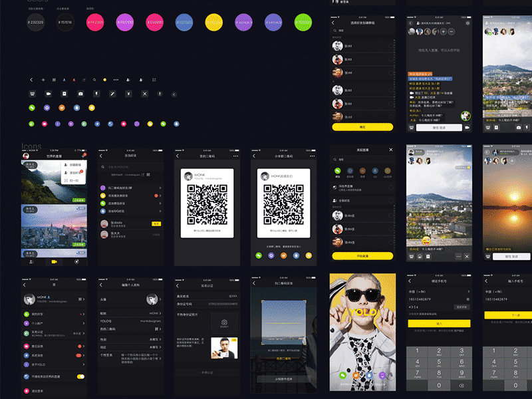Toggle the yellow switch on the settings screen
The image size is (532, 399).
point(80,376)
